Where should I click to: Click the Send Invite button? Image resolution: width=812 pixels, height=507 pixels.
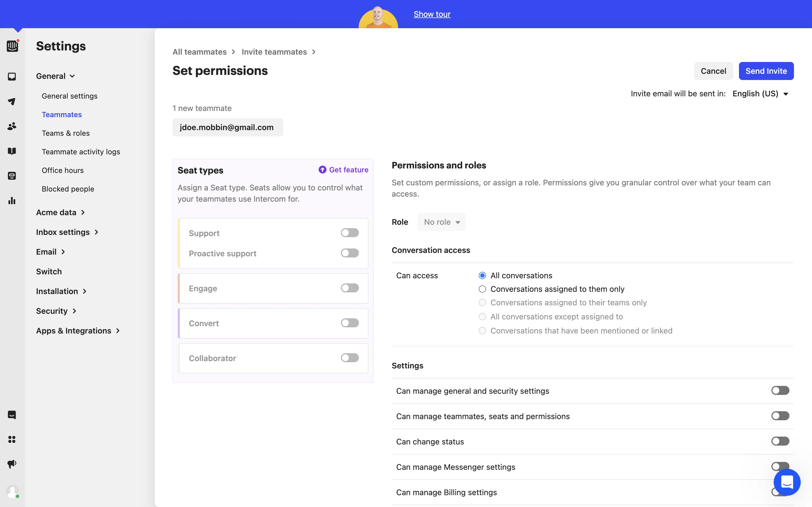tap(766, 71)
